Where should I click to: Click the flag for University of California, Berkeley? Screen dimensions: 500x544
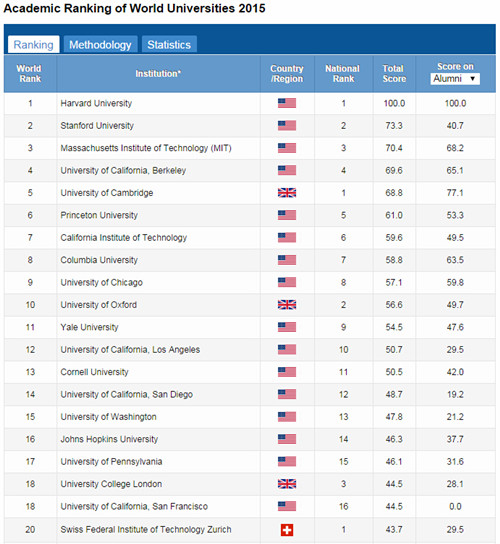287,170
